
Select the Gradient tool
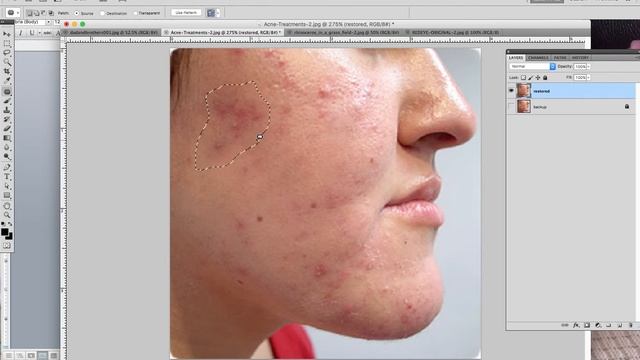coord(7,138)
